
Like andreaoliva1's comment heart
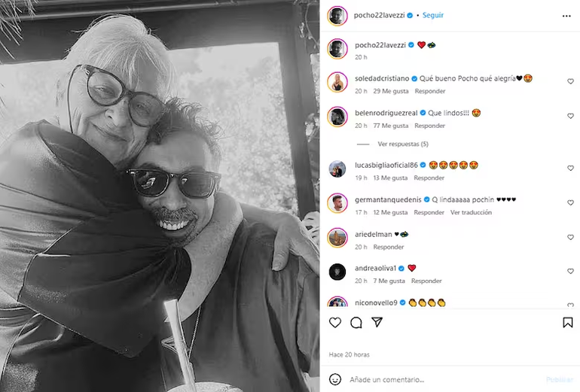[x=570, y=271]
